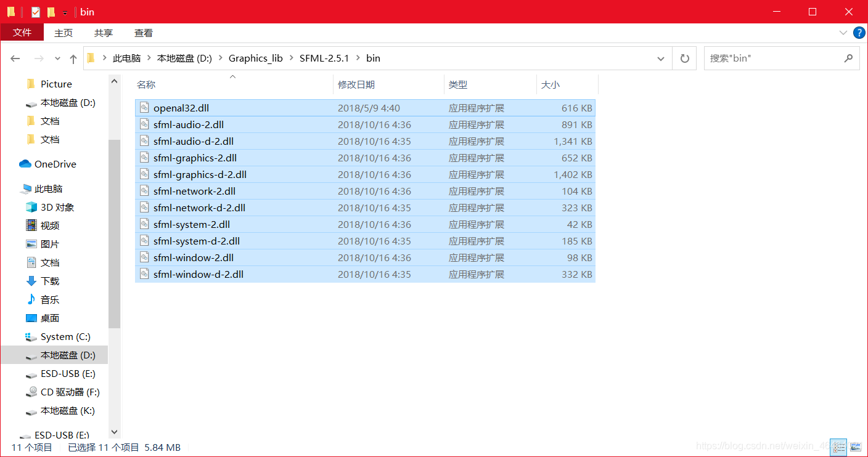Select the sfml-network-d-2.dll file name
The width and height of the screenshot is (868, 457).
coord(199,208)
